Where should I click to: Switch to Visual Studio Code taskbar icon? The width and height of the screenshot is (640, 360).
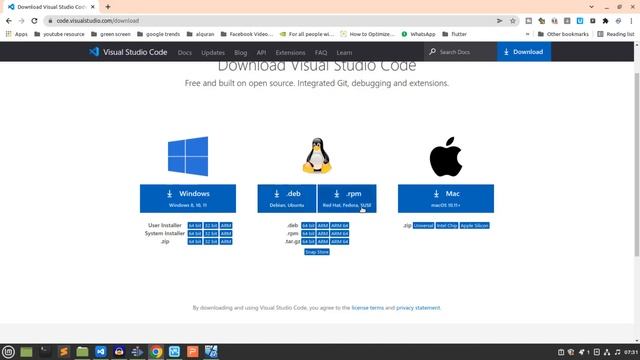coord(100,351)
